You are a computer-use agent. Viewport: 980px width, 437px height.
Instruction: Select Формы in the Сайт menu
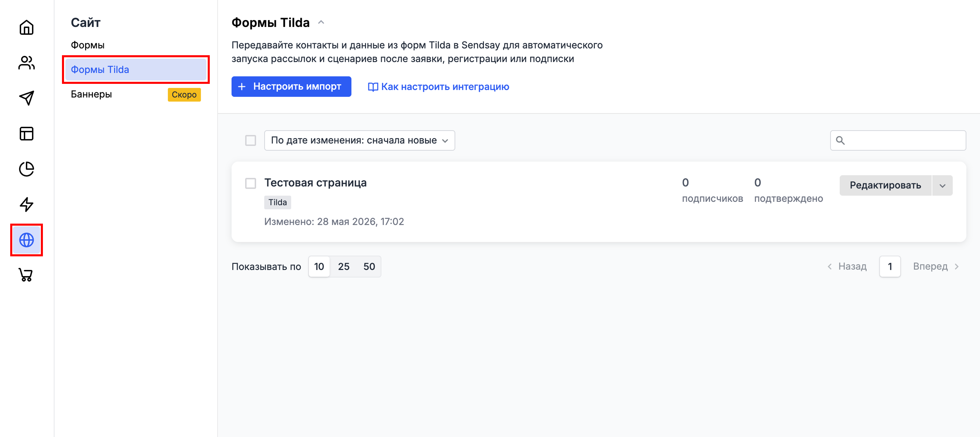tap(88, 45)
